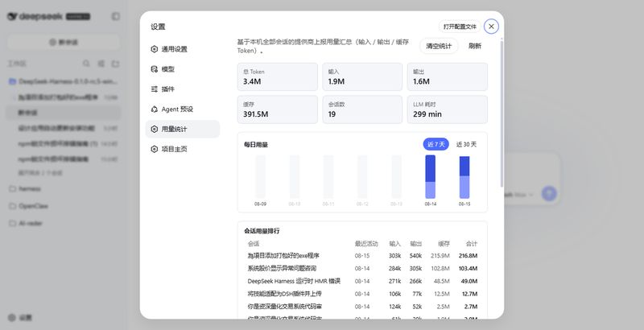Click the 会话数 19 card
Viewport: 644px width, 330px height.
[362, 109]
